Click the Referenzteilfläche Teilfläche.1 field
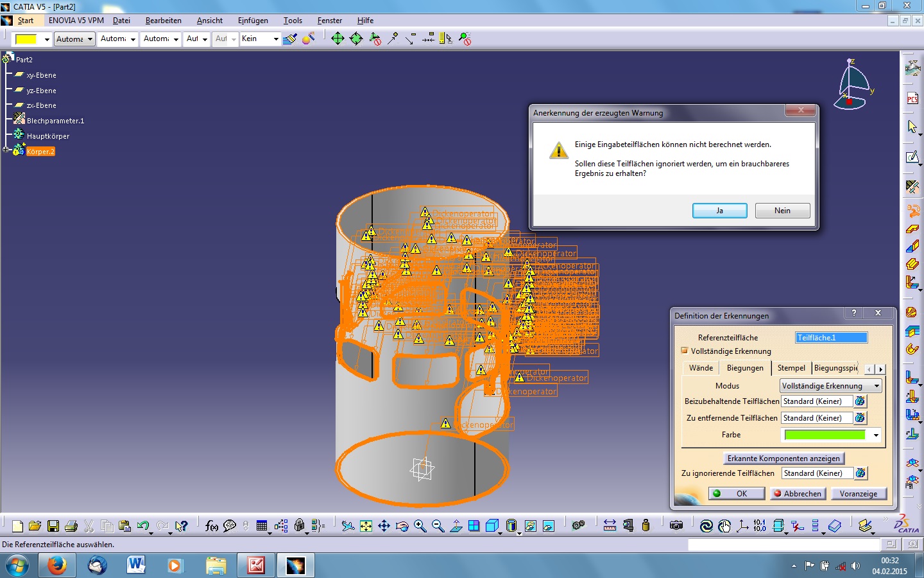 click(x=831, y=337)
